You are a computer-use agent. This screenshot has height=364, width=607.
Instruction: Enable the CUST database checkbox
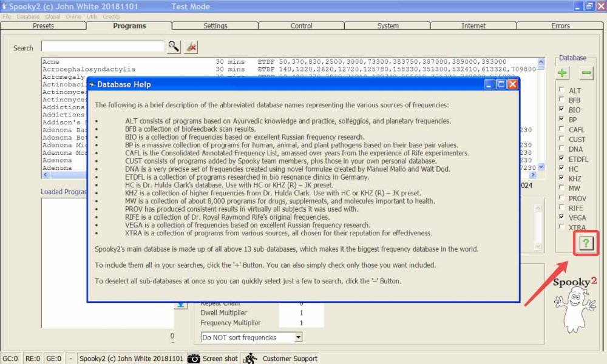click(x=561, y=138)
